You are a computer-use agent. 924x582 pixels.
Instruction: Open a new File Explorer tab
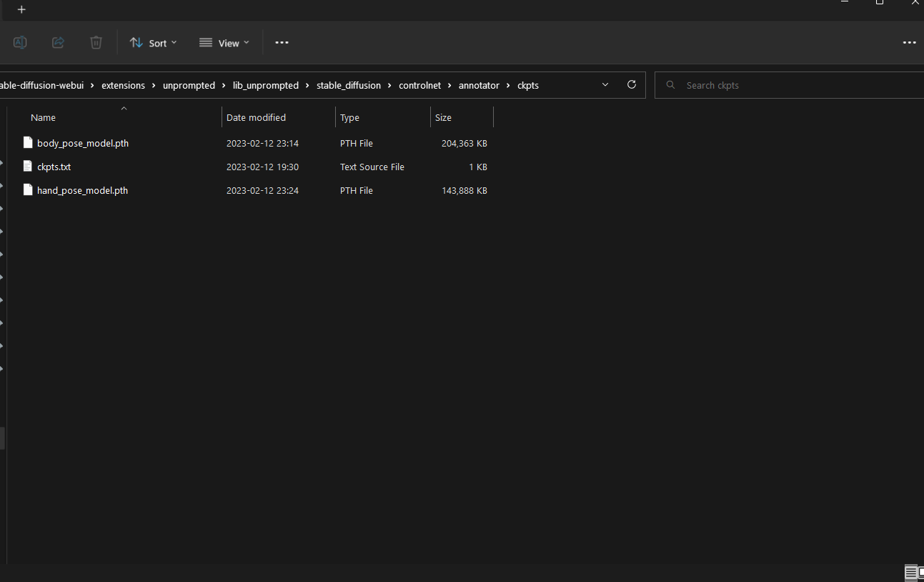click(x=21, y=9)
